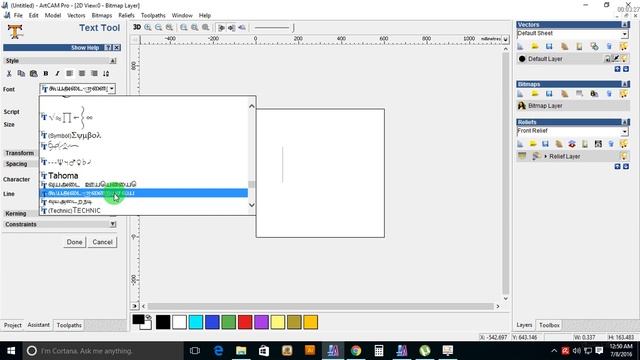Switch to 3D view button
This screenshot has width=640, height=360.
pyautogui.click(x=137, y=27)
